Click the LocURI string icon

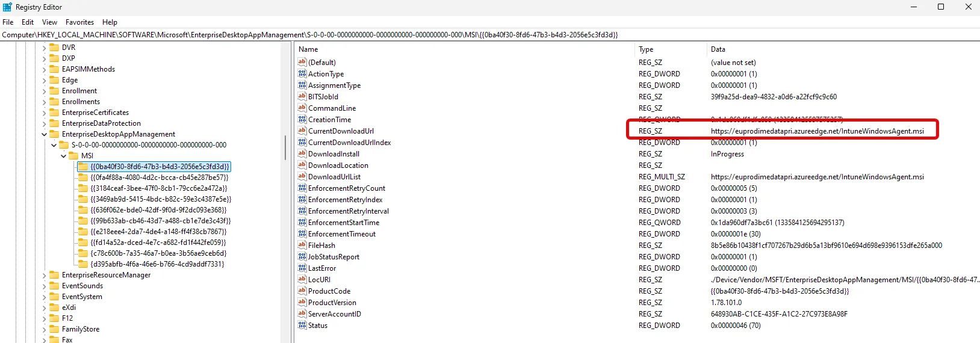point(302,279)
